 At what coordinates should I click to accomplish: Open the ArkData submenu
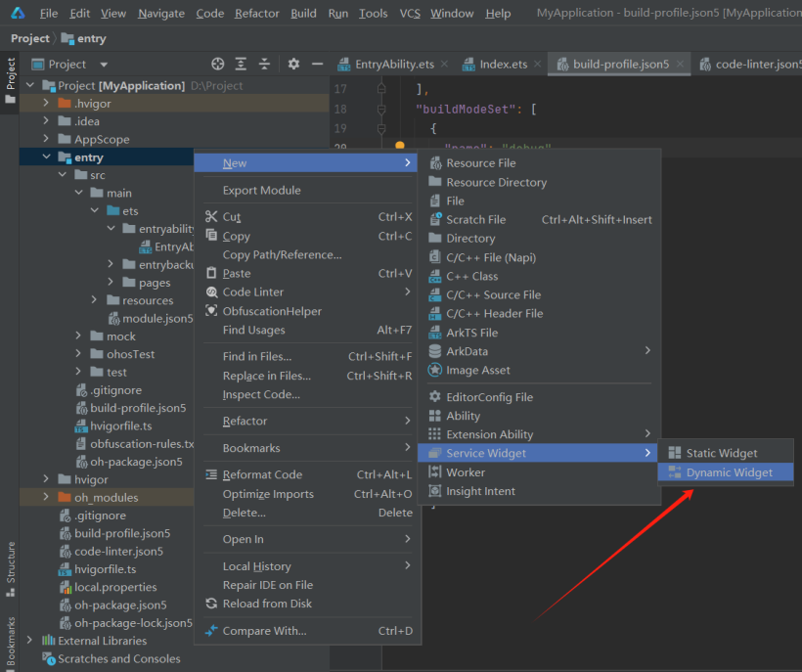[x=539, y=351]
